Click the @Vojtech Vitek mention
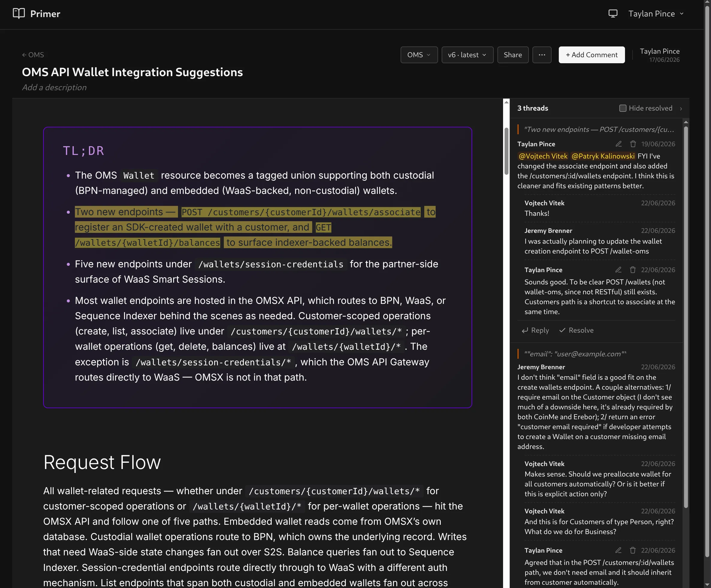Viewport: 711px width, 588px height. coord(543,156)
